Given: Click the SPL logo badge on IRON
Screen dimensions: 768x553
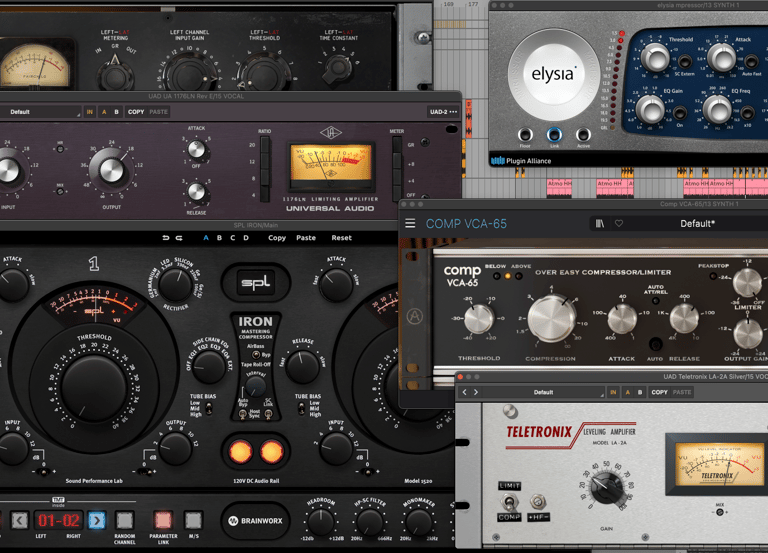Looking at the screenshot, I should point(255,282).
